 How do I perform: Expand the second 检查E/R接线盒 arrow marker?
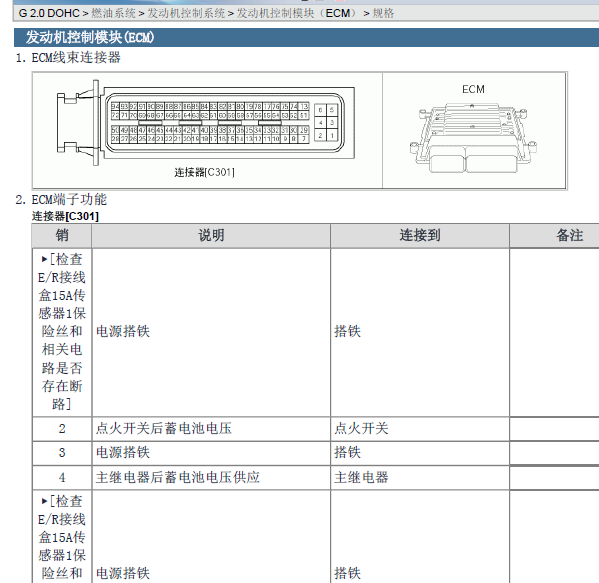(x=44, y=501)
